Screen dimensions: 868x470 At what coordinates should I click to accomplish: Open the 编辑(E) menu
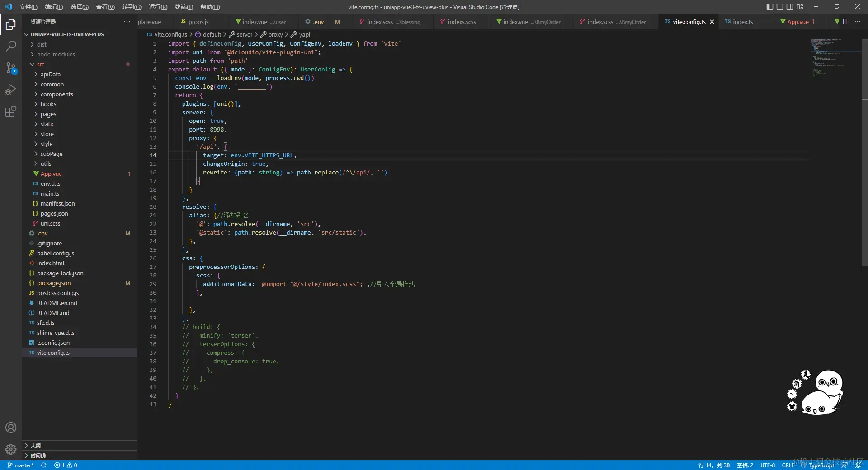click(54, 7)
